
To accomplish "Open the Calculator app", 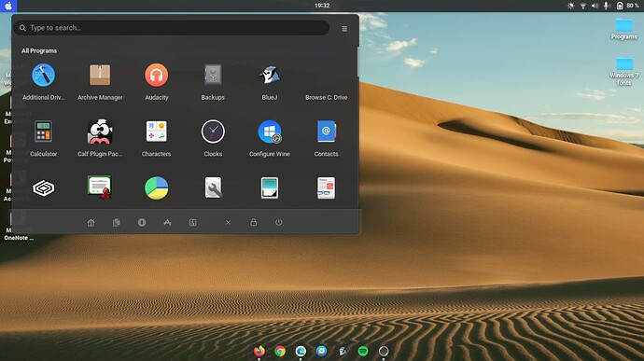I will pos(43,138).
